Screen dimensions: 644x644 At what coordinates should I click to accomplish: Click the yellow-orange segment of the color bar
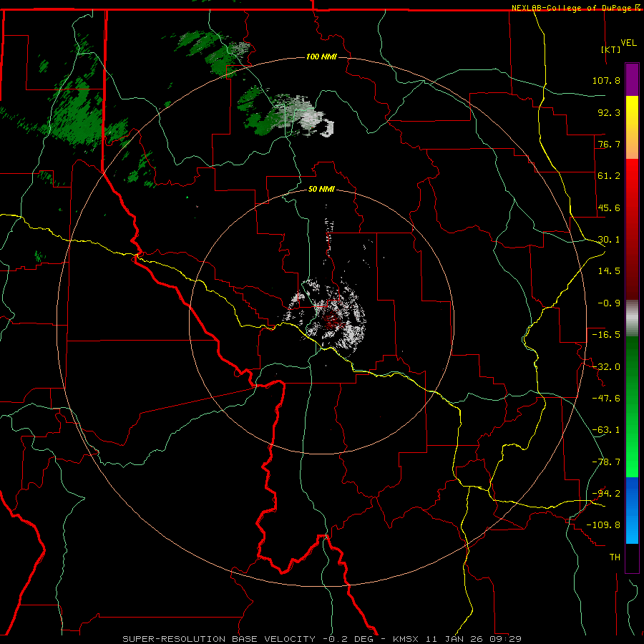tap(632, 127)
